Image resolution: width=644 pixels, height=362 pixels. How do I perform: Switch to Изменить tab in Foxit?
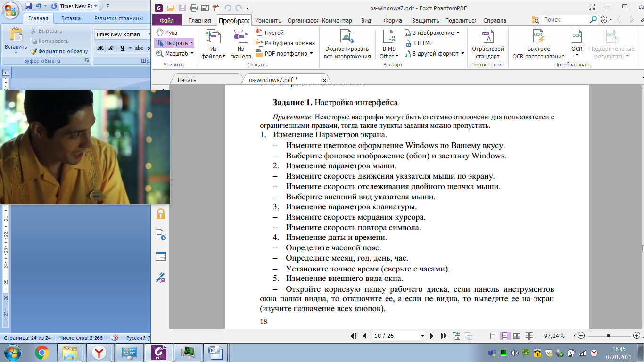268,20
